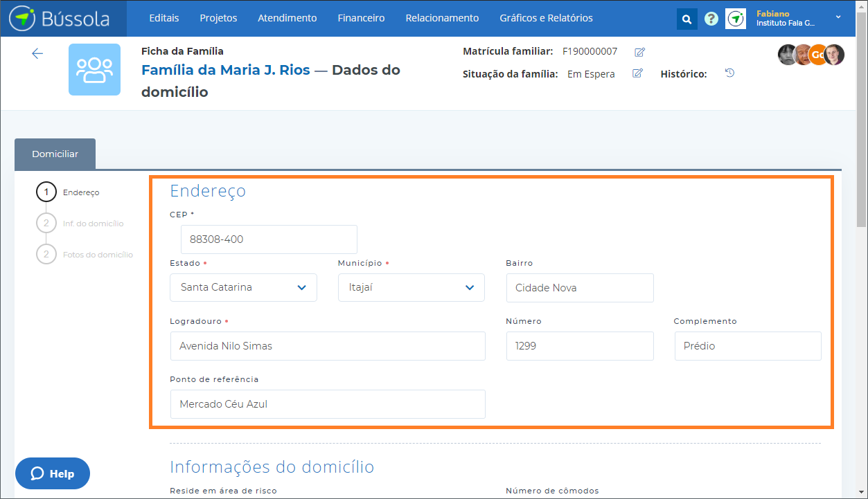Go to step Inf. do domicílio

(92, 224)
